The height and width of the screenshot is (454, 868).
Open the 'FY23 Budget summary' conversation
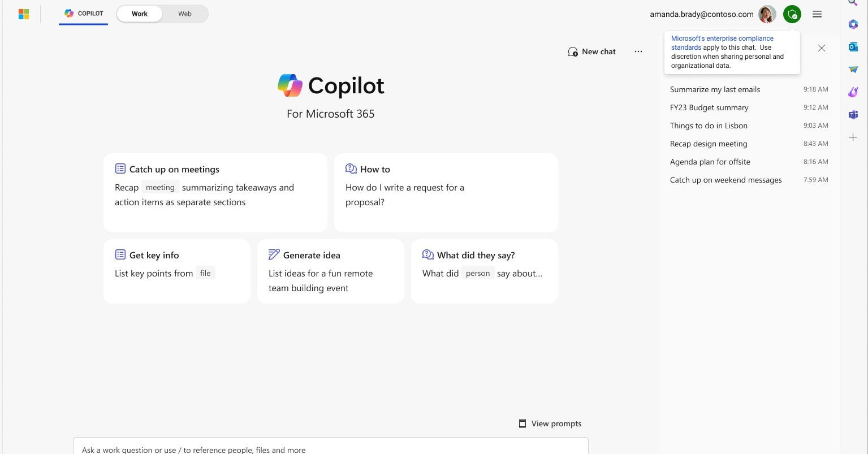point(709,107)
